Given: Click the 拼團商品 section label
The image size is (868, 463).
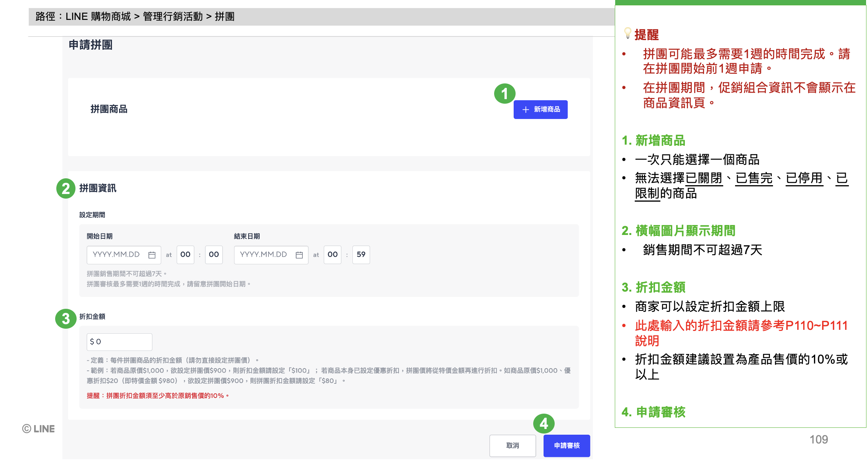Looking at the screenshot, I should tap(109, 109).
